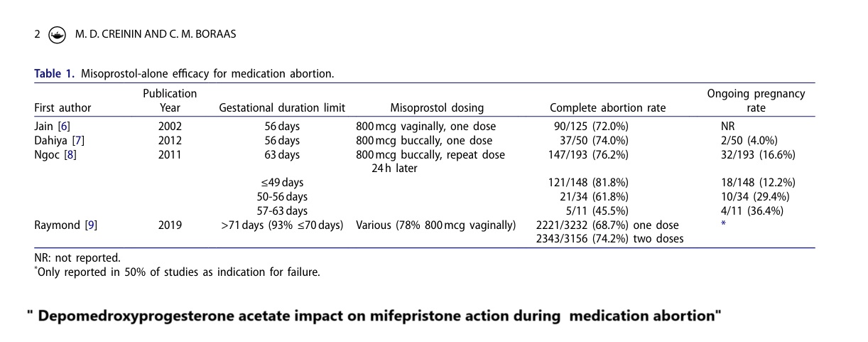The height and width of the screenshot is (342, 868).
Task: Click the "Misoprostol dosing" column header
Action: click(437, 108)
